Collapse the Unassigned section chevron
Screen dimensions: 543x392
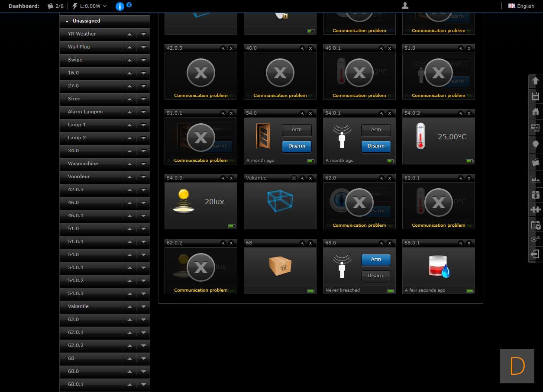pos(67,21)
